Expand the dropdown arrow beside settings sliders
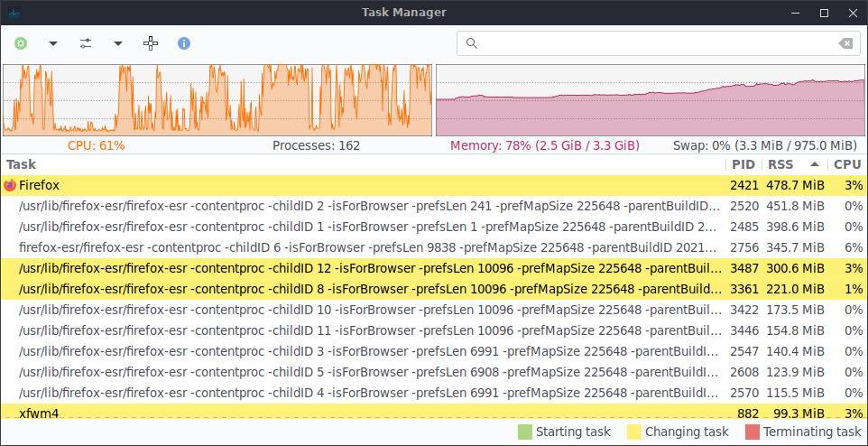Viewport: 868px width, 446px height. click(x=118, y=43)
